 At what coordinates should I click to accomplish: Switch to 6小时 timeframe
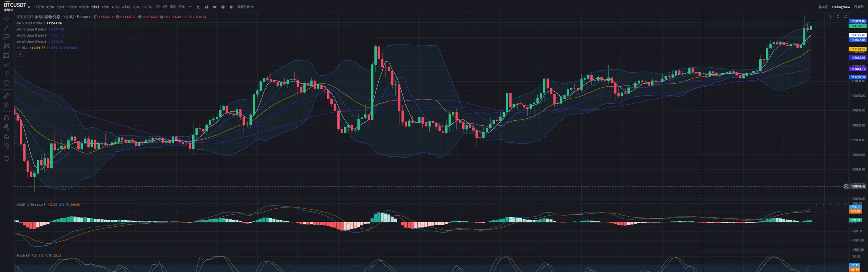coord(126,7)
